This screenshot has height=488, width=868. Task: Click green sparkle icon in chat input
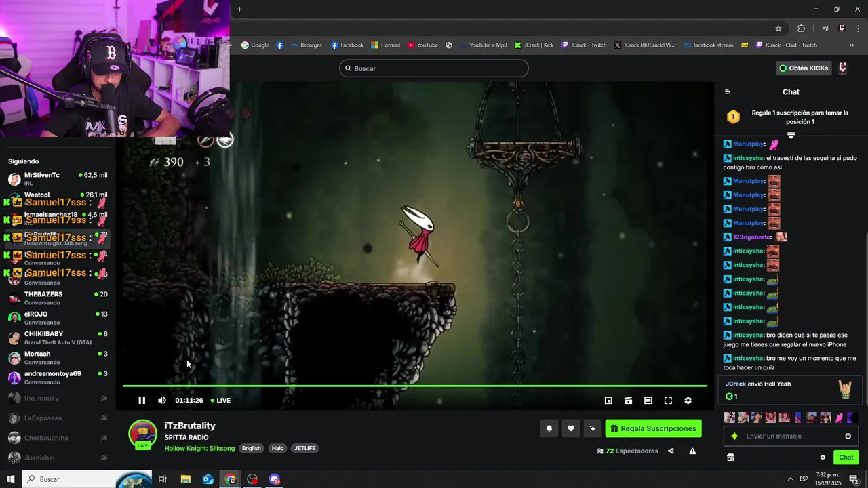tap(734, 436)
